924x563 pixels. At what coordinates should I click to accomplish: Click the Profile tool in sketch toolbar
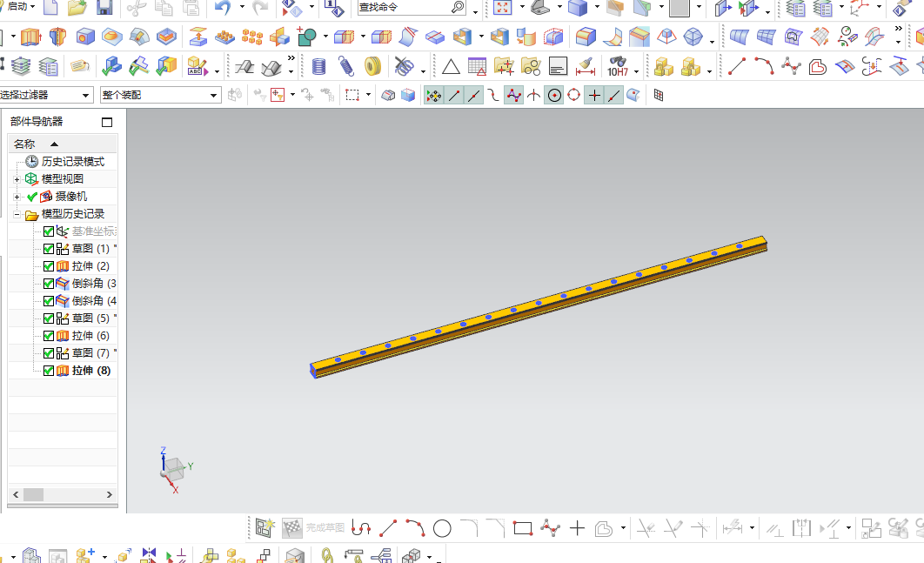361,528
